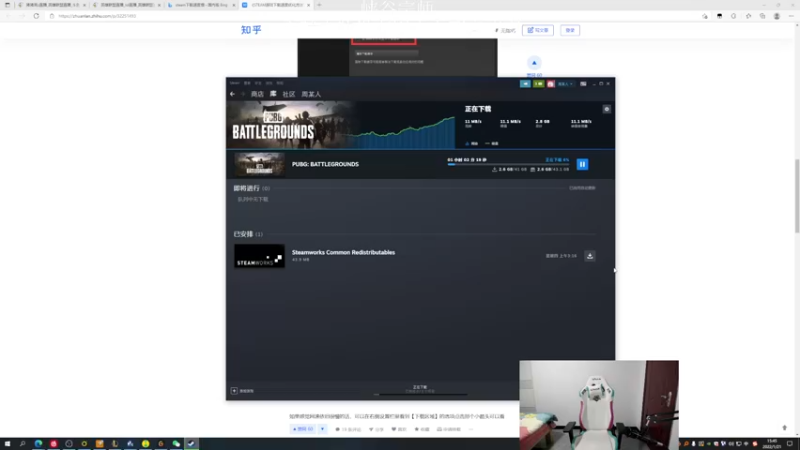The width and height of the screenshot is (800, 450).
Task: Open WeChat from the taskbar
Action: (x=176, y=444)
